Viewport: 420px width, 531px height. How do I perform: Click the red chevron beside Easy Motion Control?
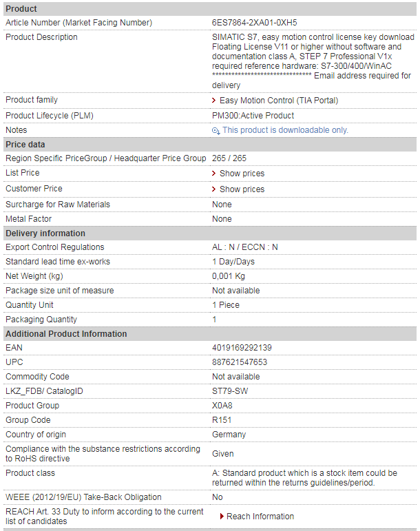click(214, 101)
